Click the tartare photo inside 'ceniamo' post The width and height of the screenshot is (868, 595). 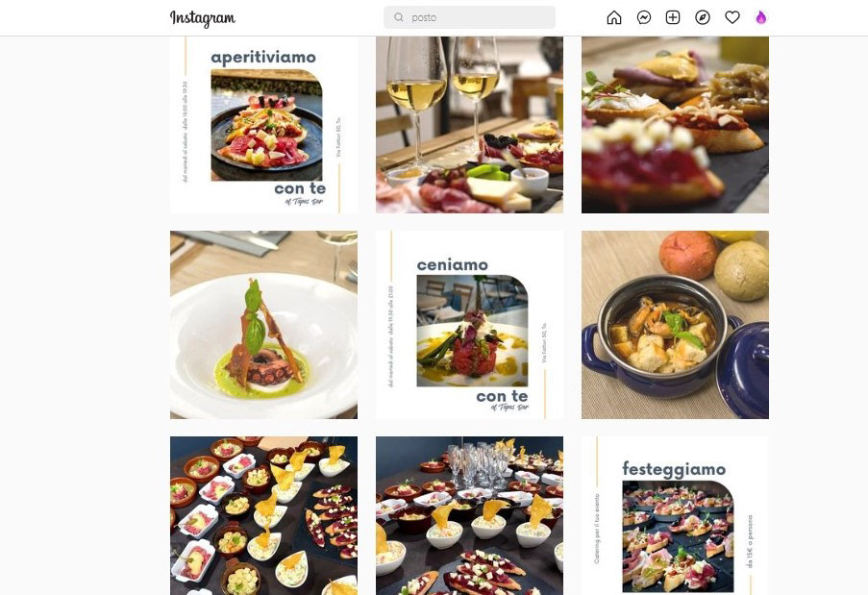click(x=472, y=331)
